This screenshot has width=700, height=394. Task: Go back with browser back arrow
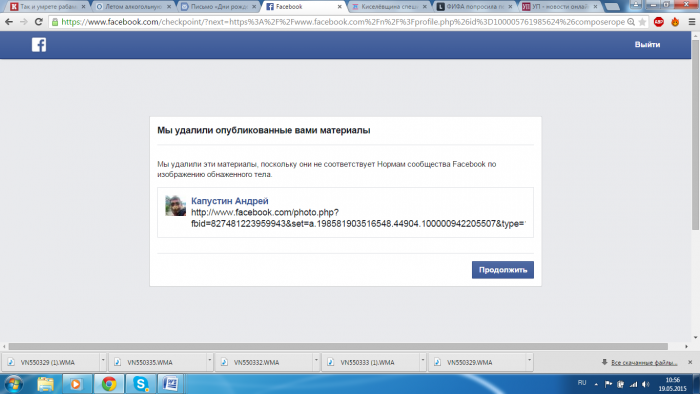coord(9,22)
